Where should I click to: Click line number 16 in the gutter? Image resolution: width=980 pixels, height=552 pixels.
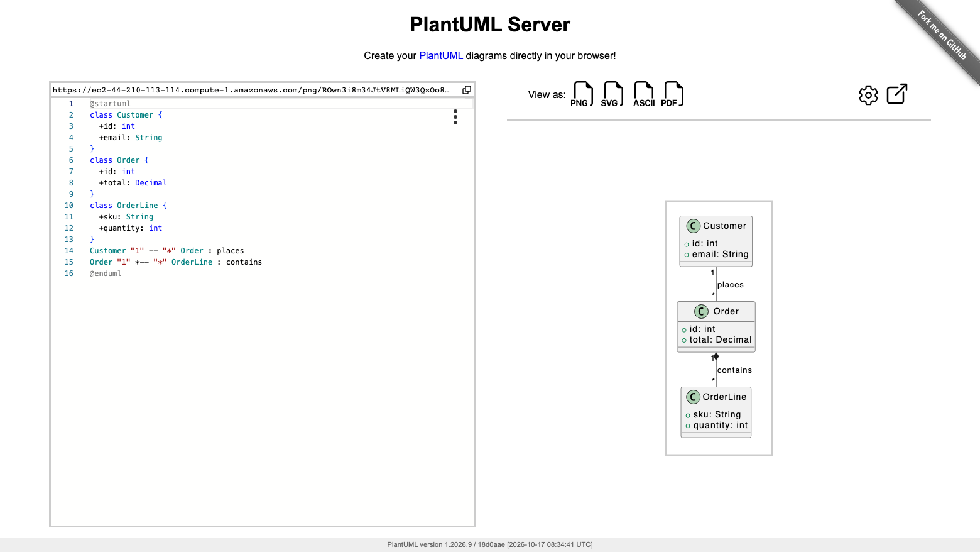(x=69, y=273)
